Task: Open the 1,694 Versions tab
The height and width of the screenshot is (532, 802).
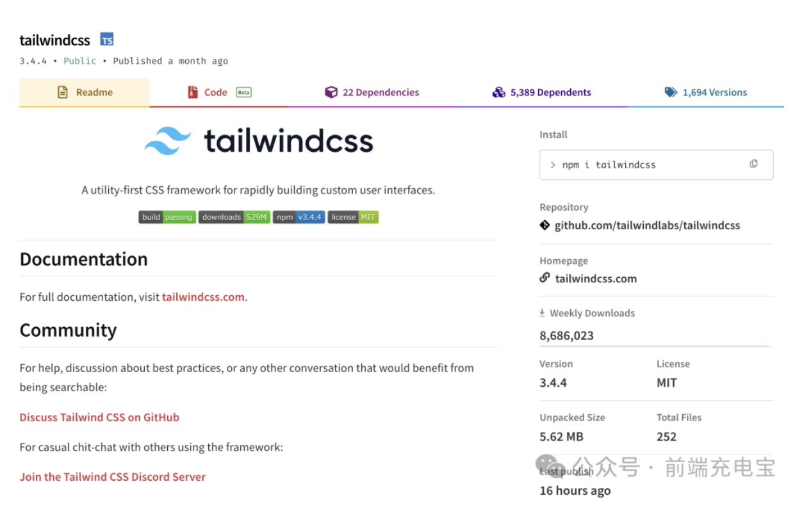Action: pyautogui.click(x=706, y=92)
